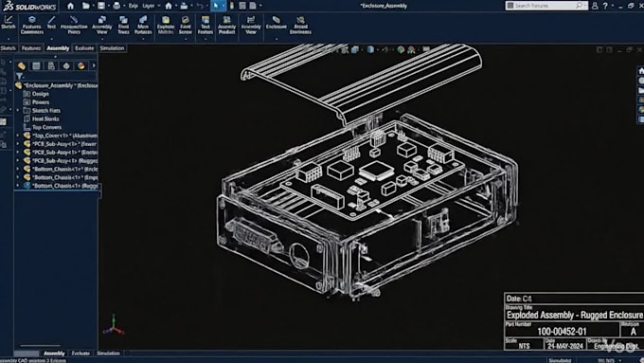The height and width of the screenshot is (363, 644).
Task: Open the toolbox icon in the top bar
Action: point(184,6)
